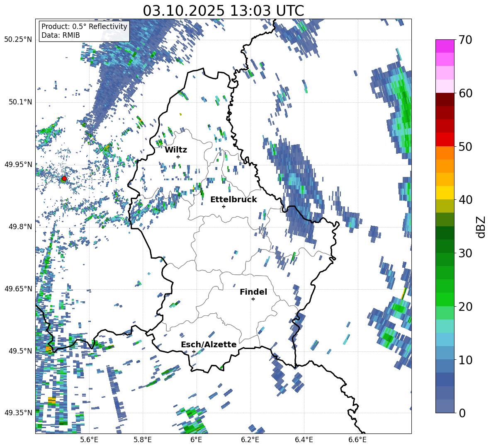
Task: Click the Ettelbruck city label
Action: pyautogui.click(x=233, y=200)
